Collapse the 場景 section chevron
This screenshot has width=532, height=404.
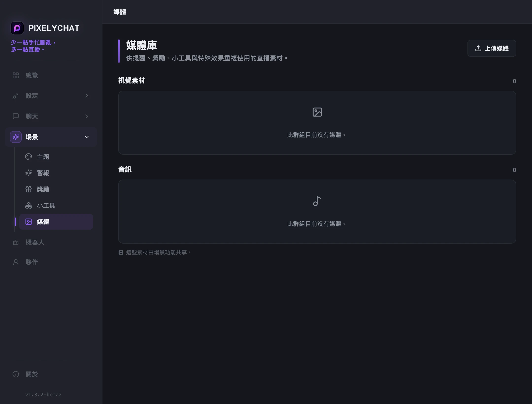click(x=87, y=137)
